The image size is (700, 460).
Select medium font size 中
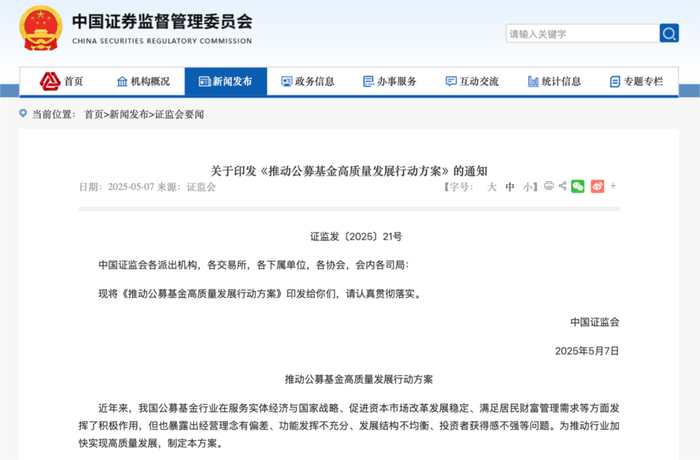click(510, 187)
